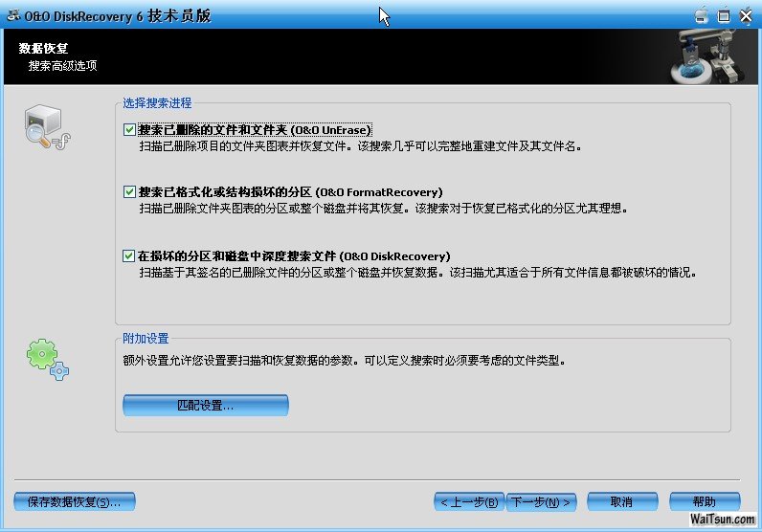Image resolution: width=762 pixels, height=532 pixels.
Task: Click the disk search magnifier icon
Action: click(47, 127)
